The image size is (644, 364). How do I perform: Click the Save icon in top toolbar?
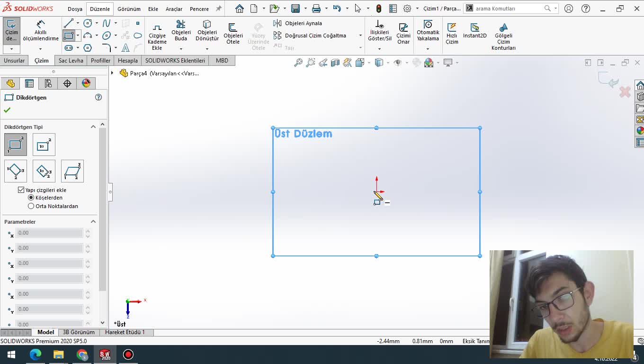tap(295, 9)
